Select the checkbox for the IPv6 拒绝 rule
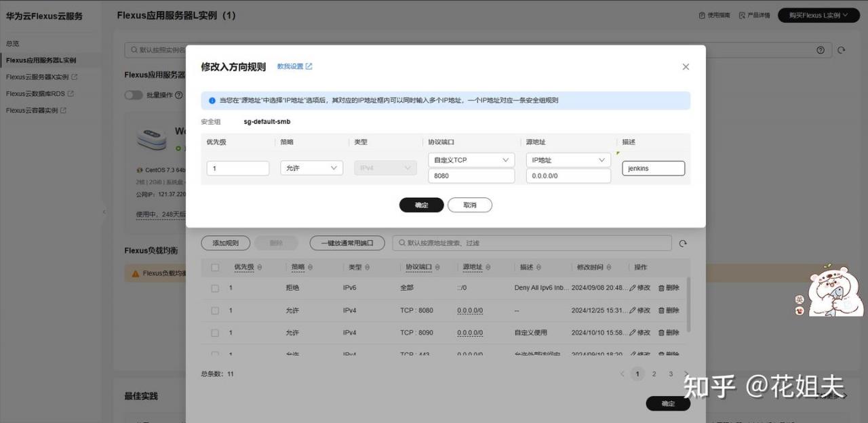This screenshot has height=423, width=868. tap(215, 288)
